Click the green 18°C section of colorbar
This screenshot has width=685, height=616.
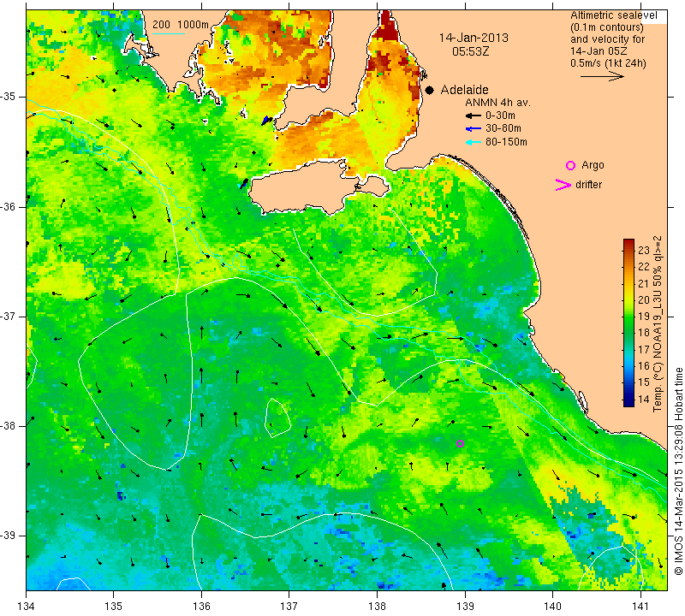[x=628, y=332]
